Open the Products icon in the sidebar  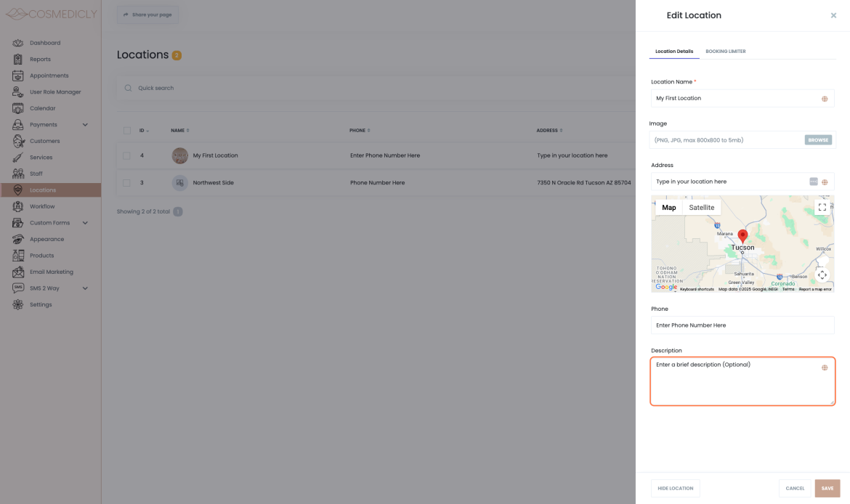click(18, 255)
